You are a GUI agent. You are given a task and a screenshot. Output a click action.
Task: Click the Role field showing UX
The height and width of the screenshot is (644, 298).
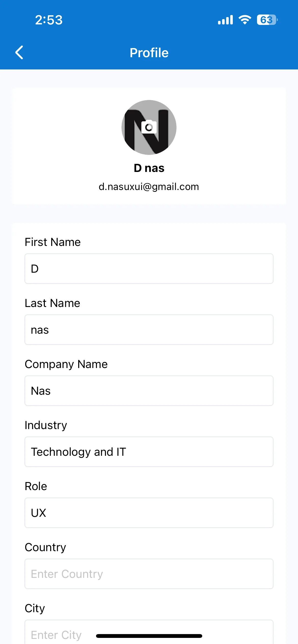149,513
